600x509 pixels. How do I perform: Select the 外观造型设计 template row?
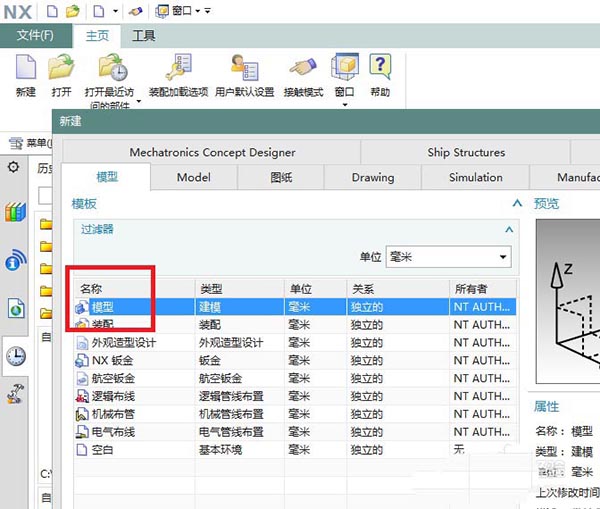tap(295, 343)
